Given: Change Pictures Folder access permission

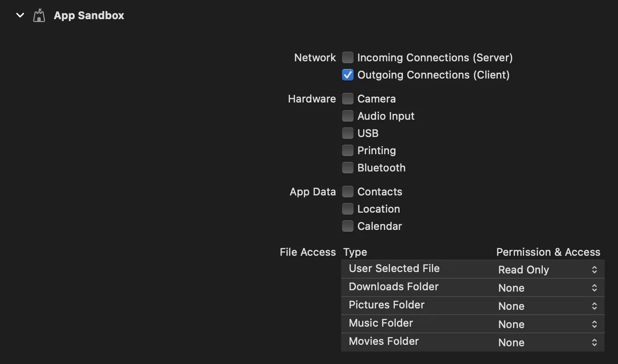Looking at the screenshot, I should (x=548, y=306).
